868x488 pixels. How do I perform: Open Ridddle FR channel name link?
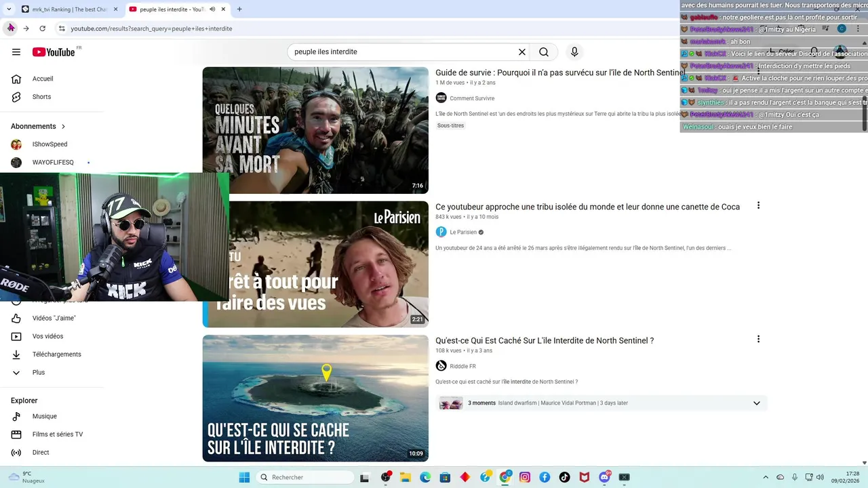click(463, 367)
